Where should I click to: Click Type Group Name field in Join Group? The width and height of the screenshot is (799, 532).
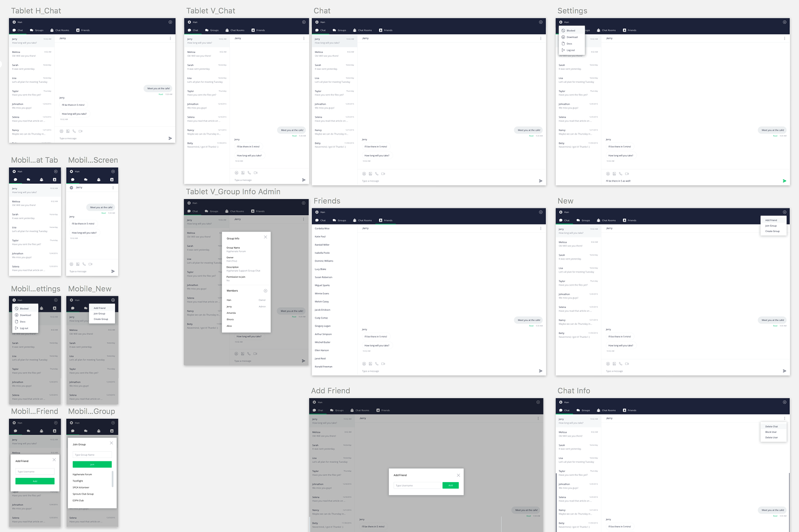click(x=92, y=455)
